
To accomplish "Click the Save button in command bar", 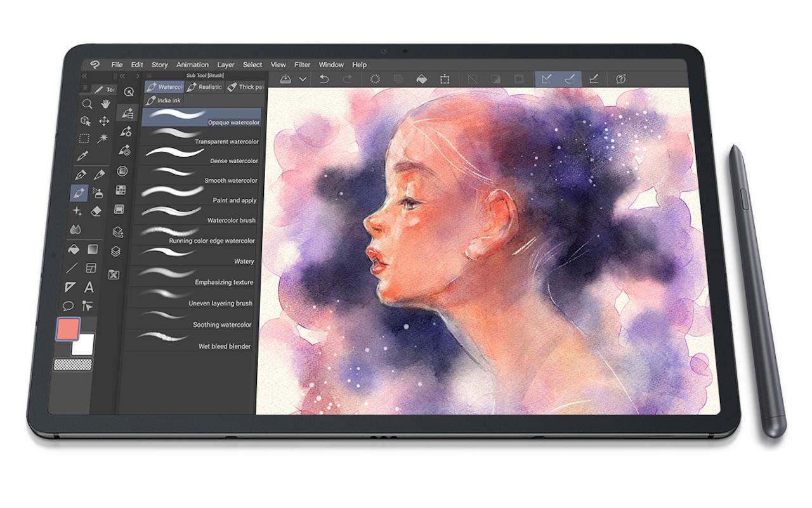I will [285, 79].
